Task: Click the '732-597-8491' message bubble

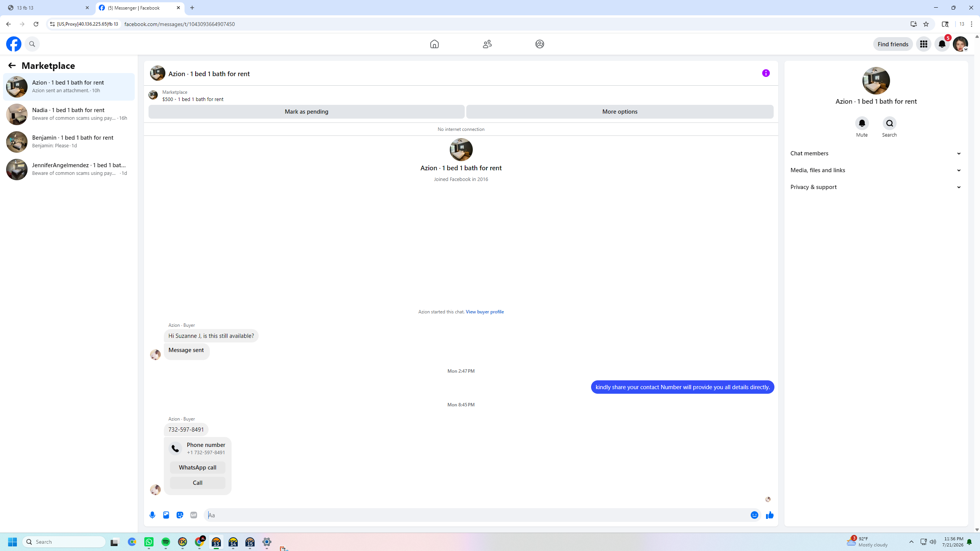Action: coord(186,430)
